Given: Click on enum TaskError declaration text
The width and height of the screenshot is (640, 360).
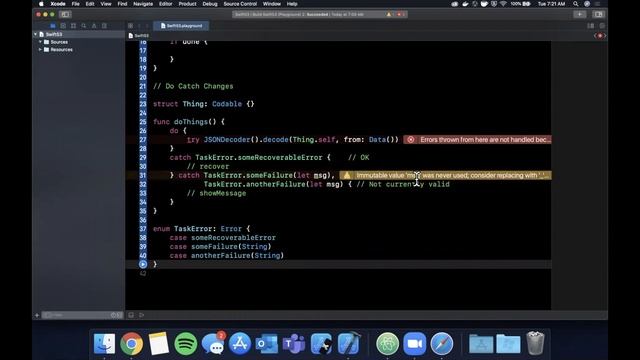Looking at the screenshot, I should (x=202, y=229).
